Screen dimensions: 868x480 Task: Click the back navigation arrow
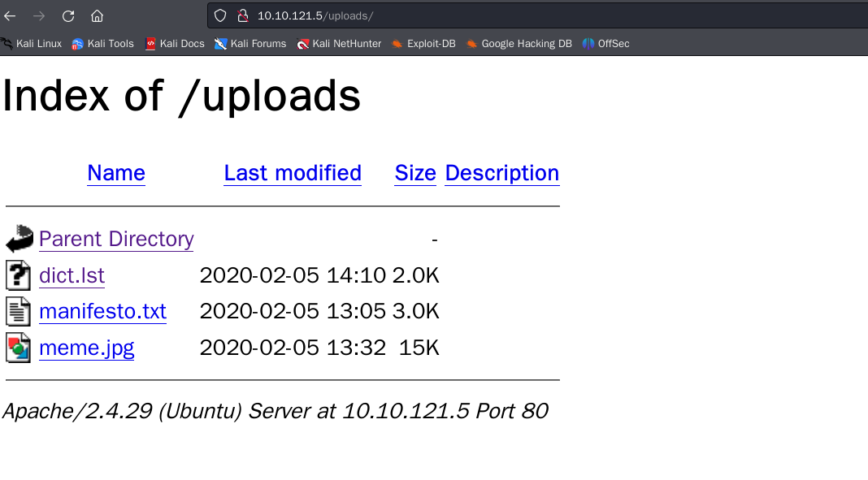(11, 15)
